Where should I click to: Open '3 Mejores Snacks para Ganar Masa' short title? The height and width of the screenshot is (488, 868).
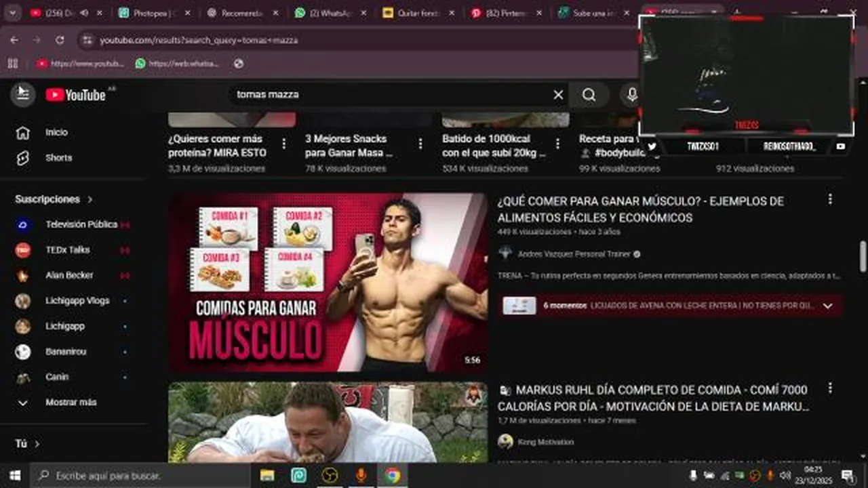point(349,146)
